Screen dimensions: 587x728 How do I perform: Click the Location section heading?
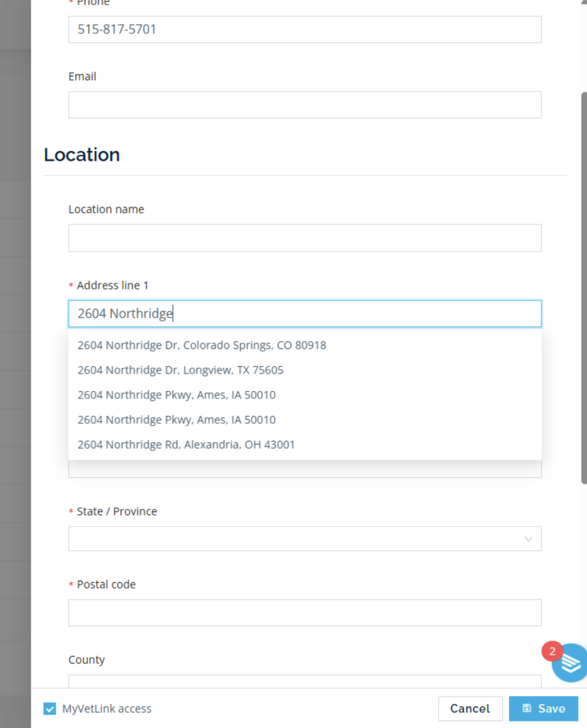tap(82, 155)
